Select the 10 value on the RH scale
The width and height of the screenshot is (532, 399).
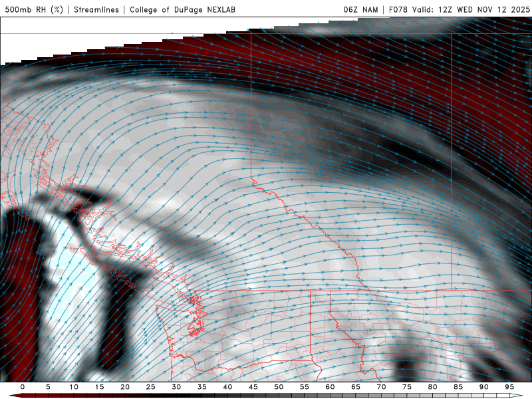pos(74,387)
